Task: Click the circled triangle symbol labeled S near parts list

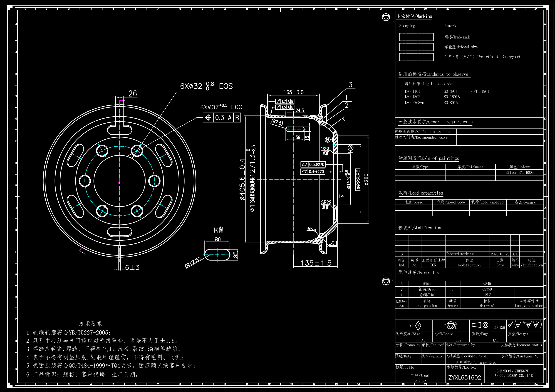Action: 386,281
